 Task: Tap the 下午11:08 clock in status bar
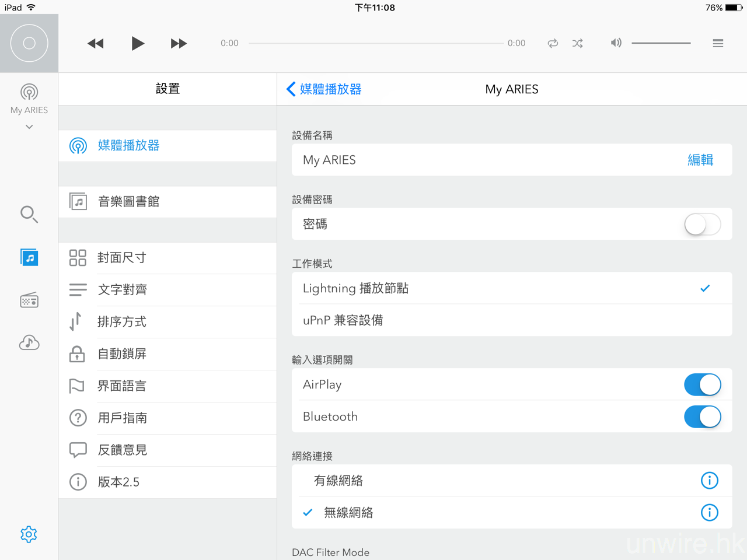[375, 8]
